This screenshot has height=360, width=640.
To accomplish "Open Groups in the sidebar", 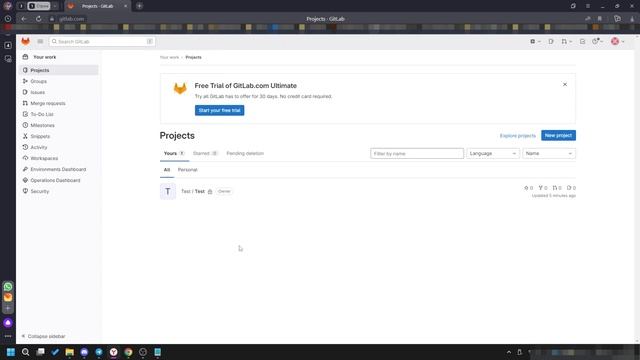I will [x=59, y=81].
